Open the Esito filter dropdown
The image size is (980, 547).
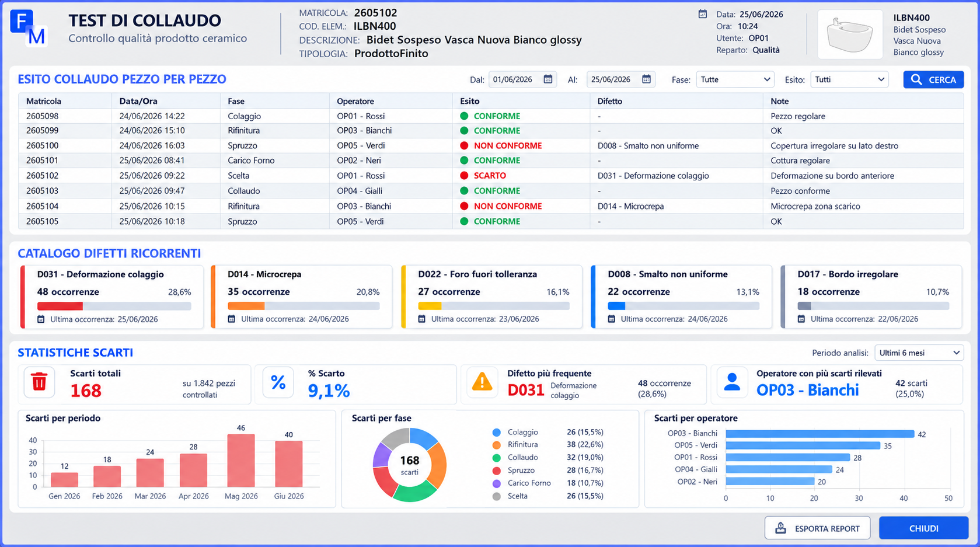tap(849, 79)
